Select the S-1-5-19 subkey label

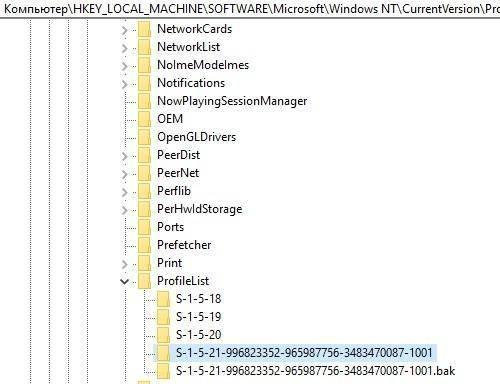(x=199, y=317)
